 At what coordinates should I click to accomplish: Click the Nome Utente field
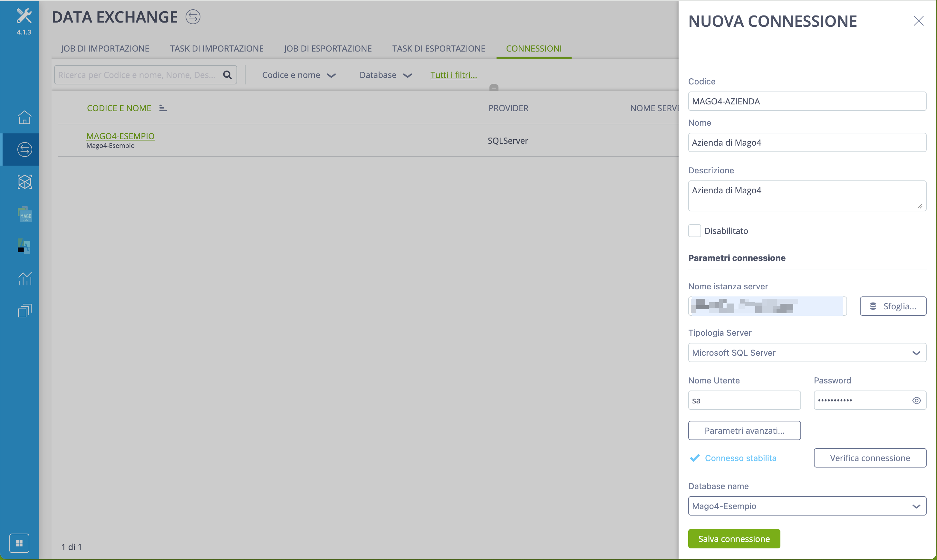click(x=744, y=401)
